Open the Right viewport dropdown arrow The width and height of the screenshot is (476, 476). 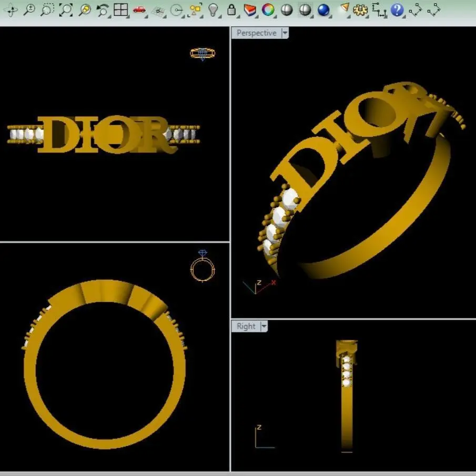(x=264, y=326)
